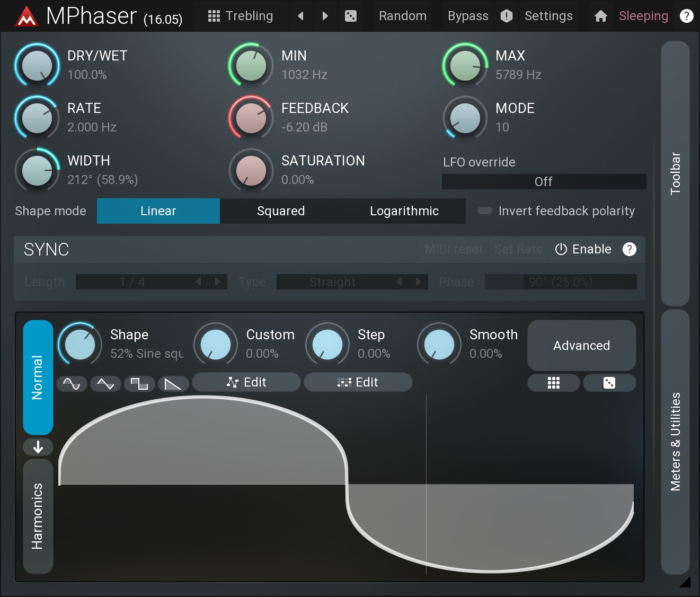Open Settings
The image size is (700, 597).
pos(548,16)
